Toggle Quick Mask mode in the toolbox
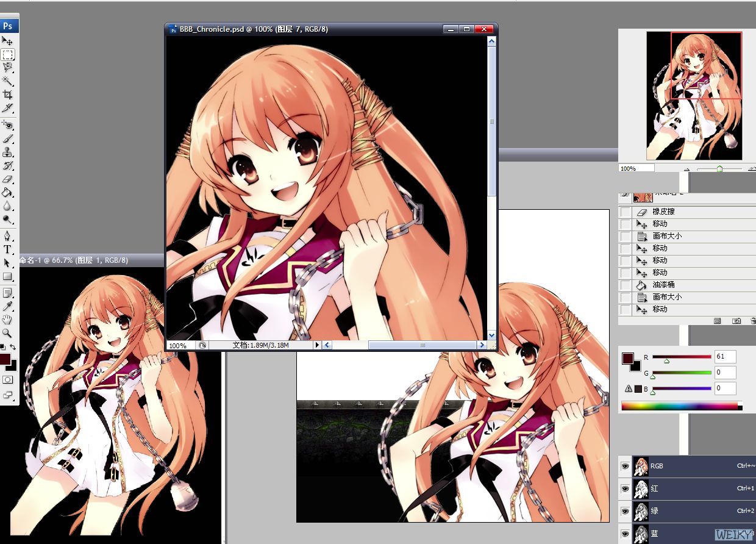 8,379
